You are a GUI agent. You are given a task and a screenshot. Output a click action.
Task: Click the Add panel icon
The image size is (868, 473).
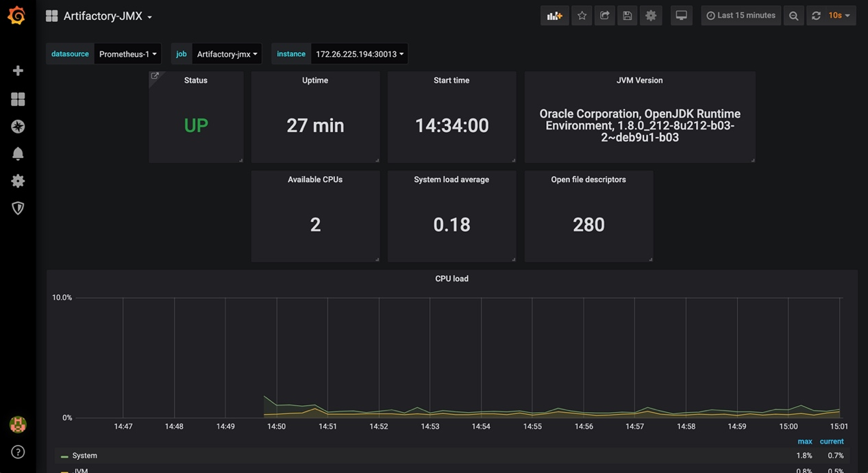(554, 16)
